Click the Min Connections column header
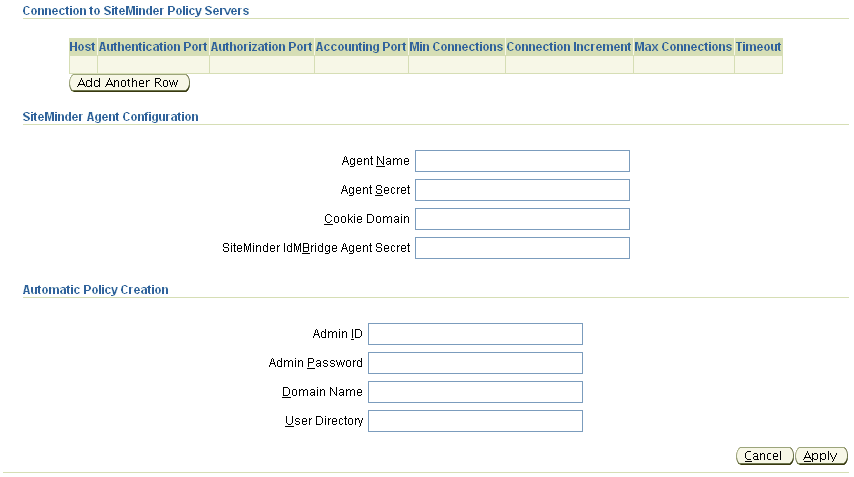Image resolution: width=854 pixels, height=477 pixels. (456, 47)
